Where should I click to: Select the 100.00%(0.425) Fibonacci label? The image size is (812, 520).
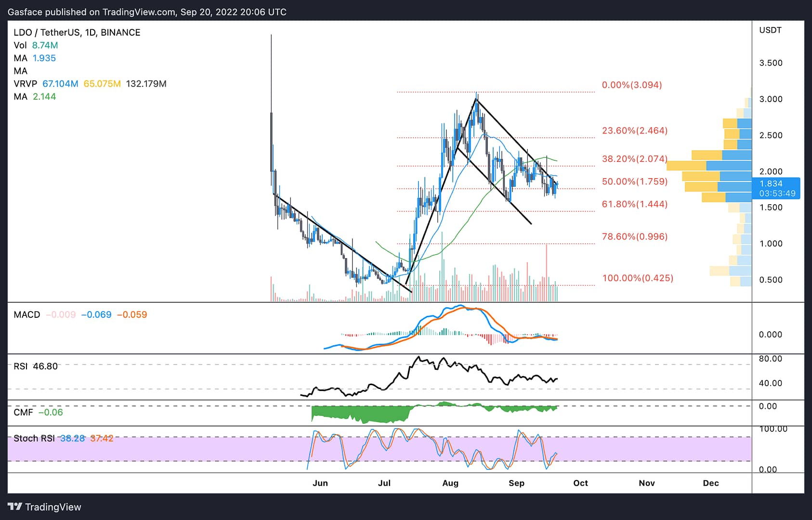638,278
